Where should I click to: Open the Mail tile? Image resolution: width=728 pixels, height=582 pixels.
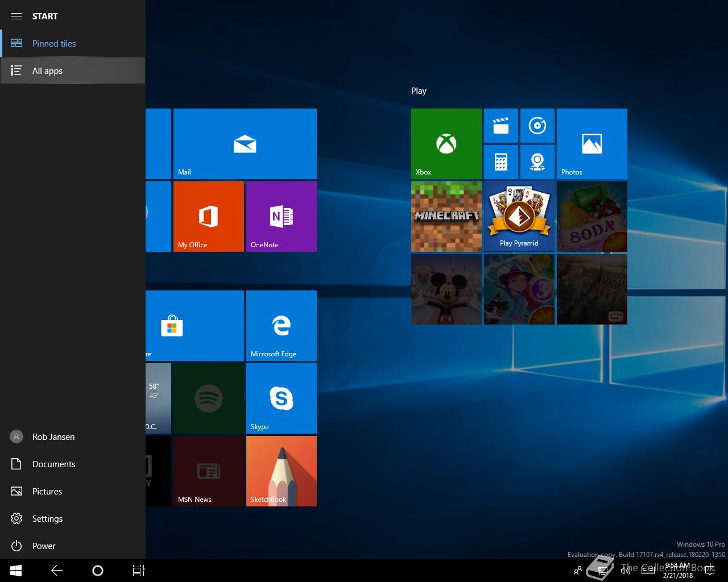[245, 144]
